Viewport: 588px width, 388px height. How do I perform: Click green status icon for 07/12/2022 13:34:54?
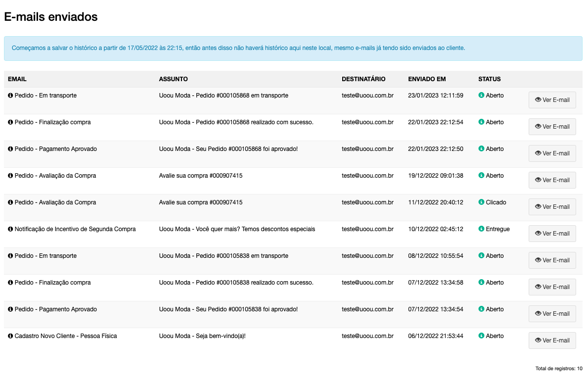click(481, 309)
